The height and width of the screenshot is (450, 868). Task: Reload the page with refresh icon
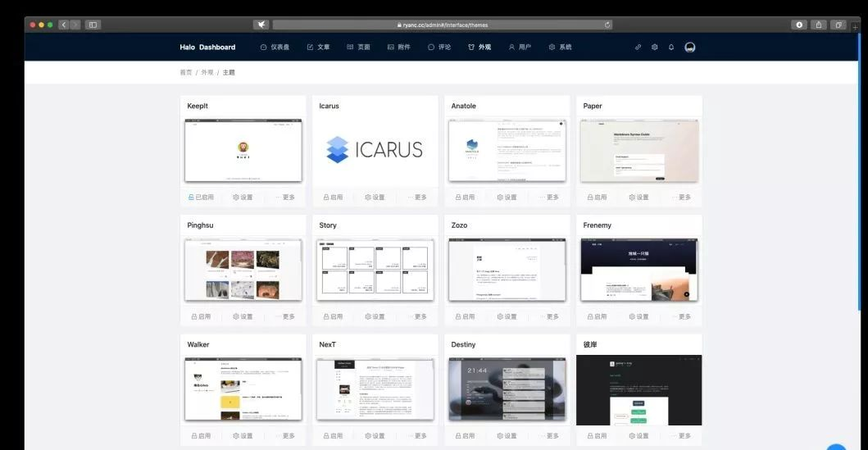[607, 25]
